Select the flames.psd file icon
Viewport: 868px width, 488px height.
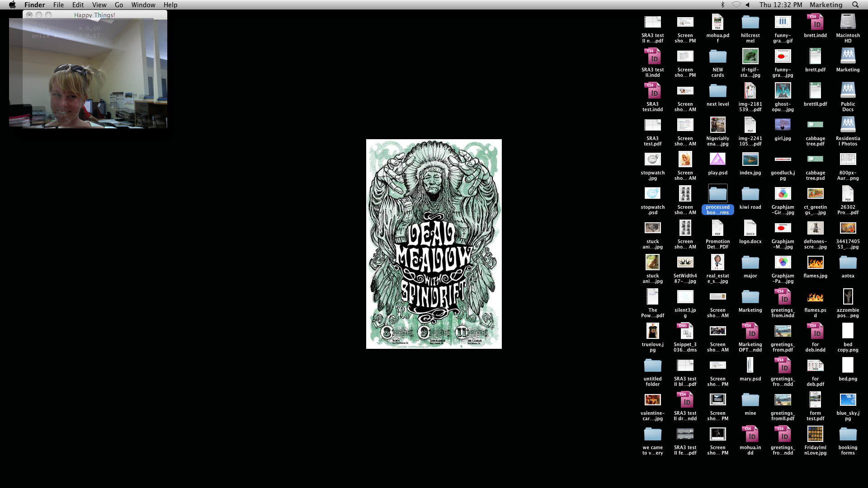tap(815, 297)
